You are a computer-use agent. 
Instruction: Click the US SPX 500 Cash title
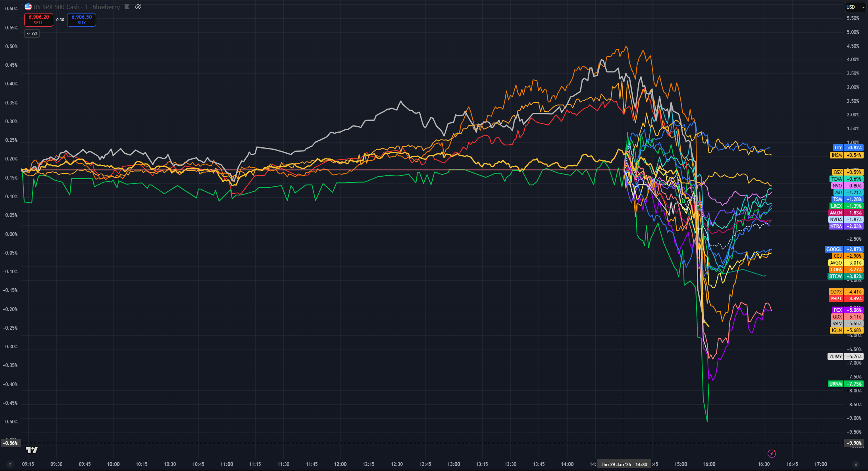56,7
